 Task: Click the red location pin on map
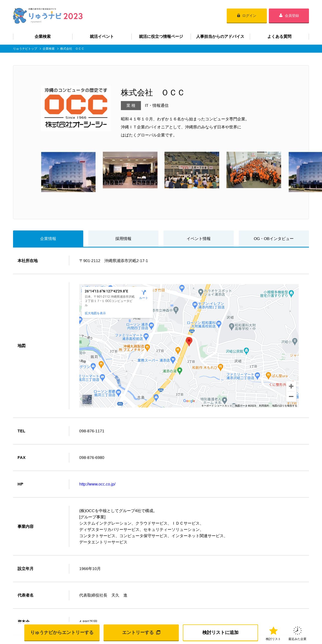tap(189, 341)
